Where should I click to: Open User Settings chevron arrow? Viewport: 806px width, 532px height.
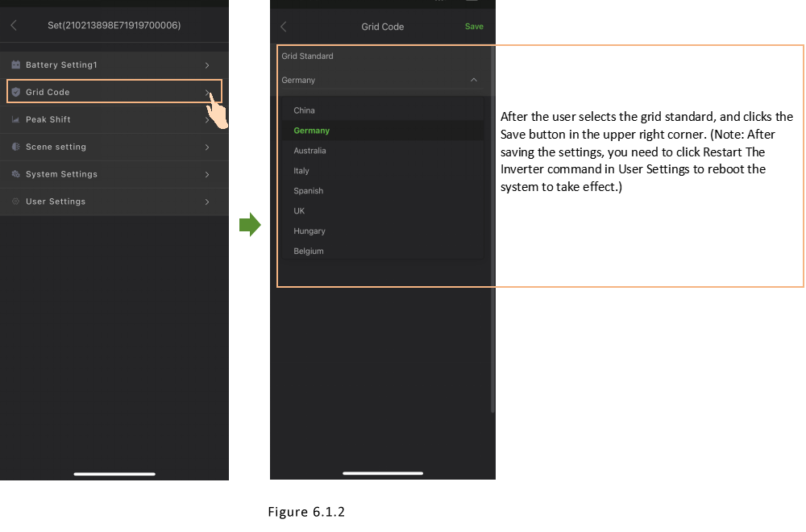pyautogui.click(x=207, y=202)
